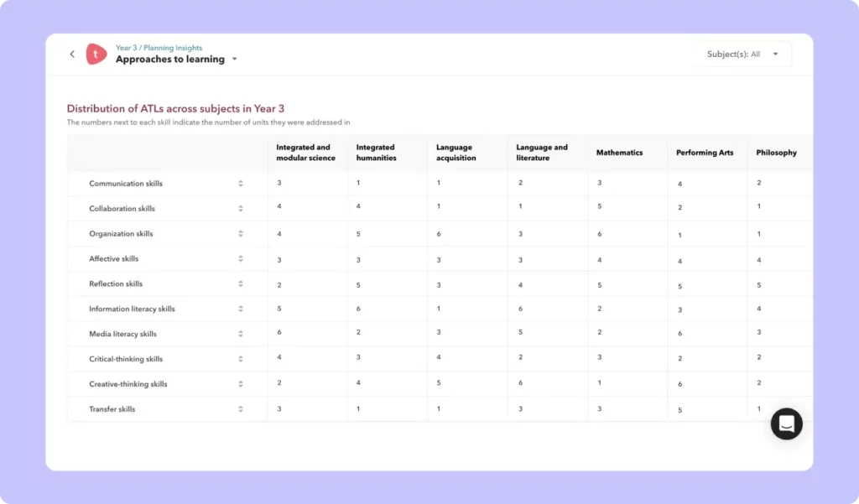The width and height of the screenshot is (859, 504).
Task: Click the Integrated humanities column header
Action: 375,153
